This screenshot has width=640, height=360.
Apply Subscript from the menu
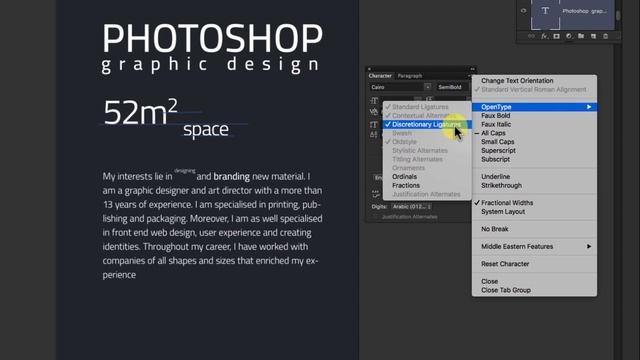(x=534, y=159)
